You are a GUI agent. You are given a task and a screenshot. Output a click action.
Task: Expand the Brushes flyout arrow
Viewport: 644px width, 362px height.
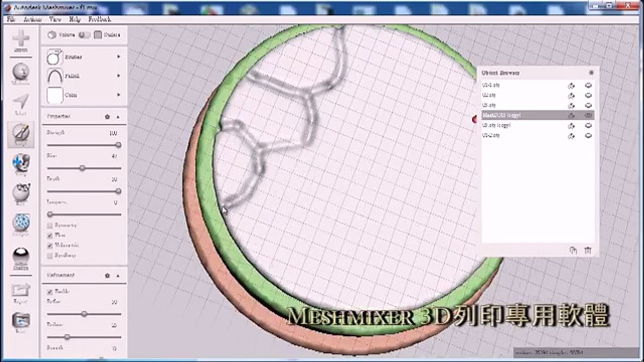click(119, 57)
